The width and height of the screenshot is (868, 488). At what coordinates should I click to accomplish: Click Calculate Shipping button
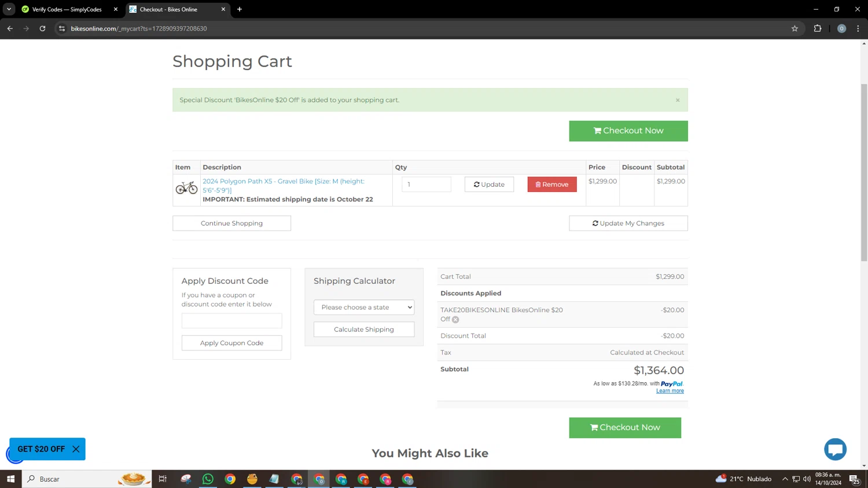click(364, 330)
